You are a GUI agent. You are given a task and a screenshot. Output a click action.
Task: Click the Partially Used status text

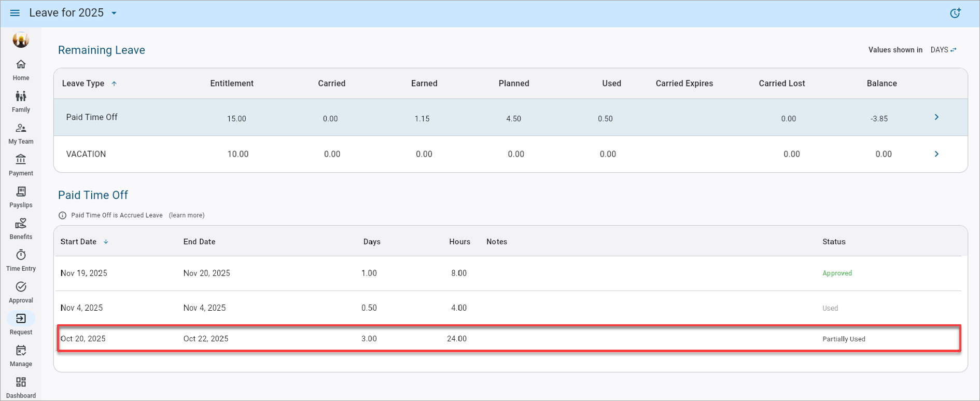tap(844, 339)
